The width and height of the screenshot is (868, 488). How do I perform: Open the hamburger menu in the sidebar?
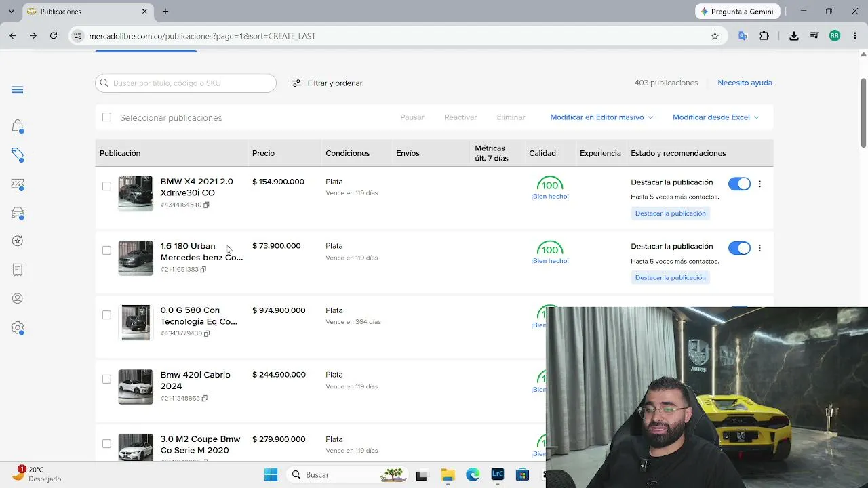18,89
